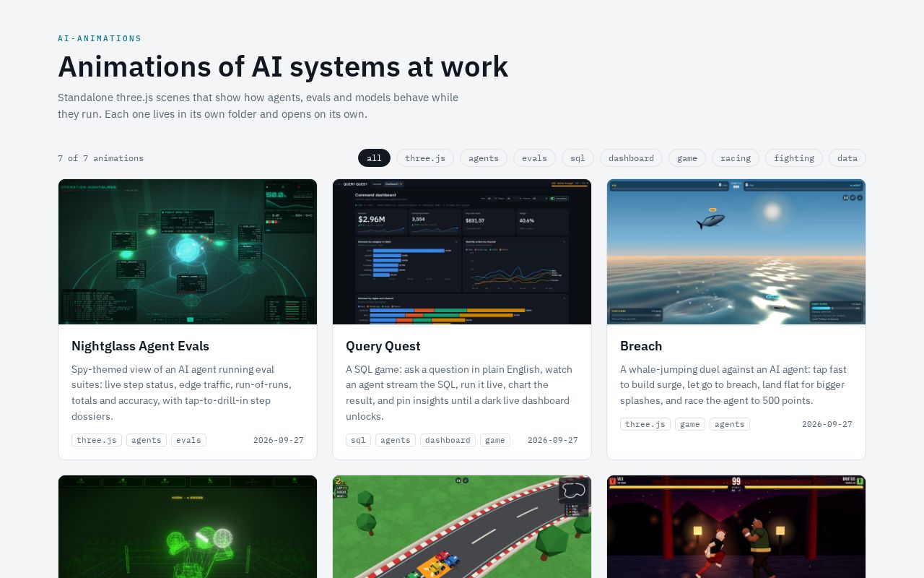
Task: Toggle the agents filter chip above the cards
Action: point(484,158)
